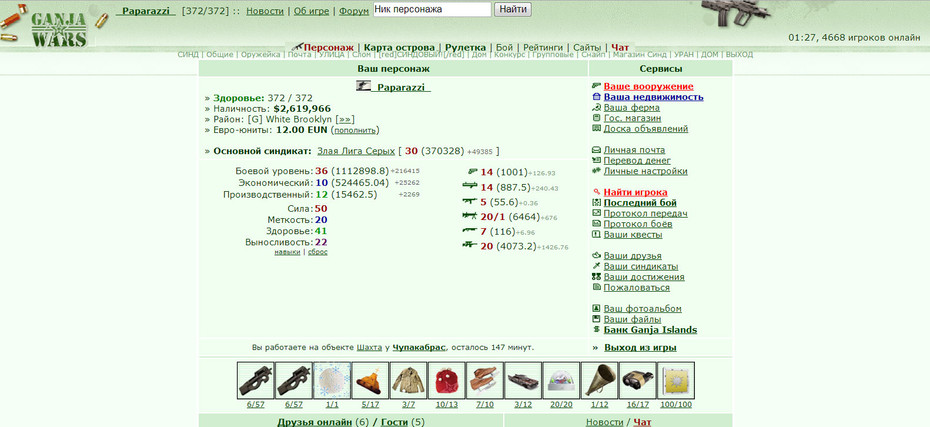Screen dimensions: 930x427
Task: Open the Персонаж tab
Action: tap(329, 47)
